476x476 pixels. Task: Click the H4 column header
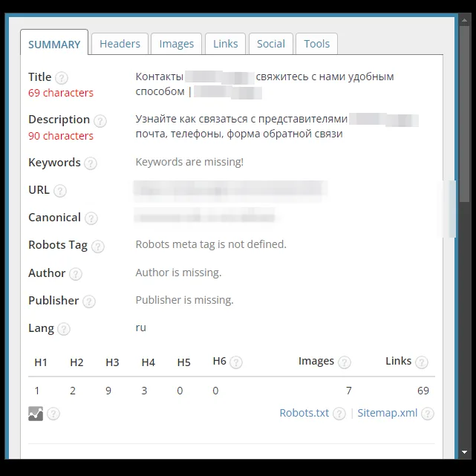(x=148, y=362)
